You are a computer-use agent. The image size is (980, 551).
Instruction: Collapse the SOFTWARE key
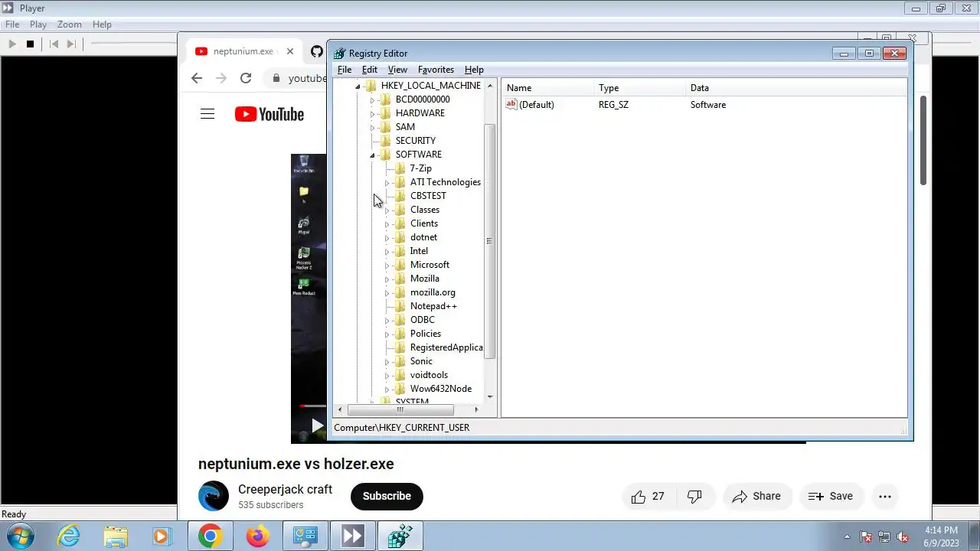pyautogui.click(x=372, y=155)
